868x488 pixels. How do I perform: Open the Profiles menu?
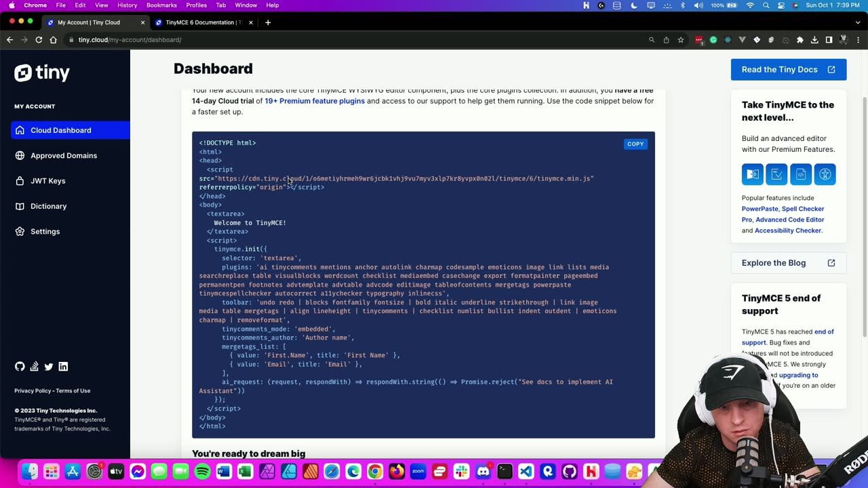[x=197, y=5]
